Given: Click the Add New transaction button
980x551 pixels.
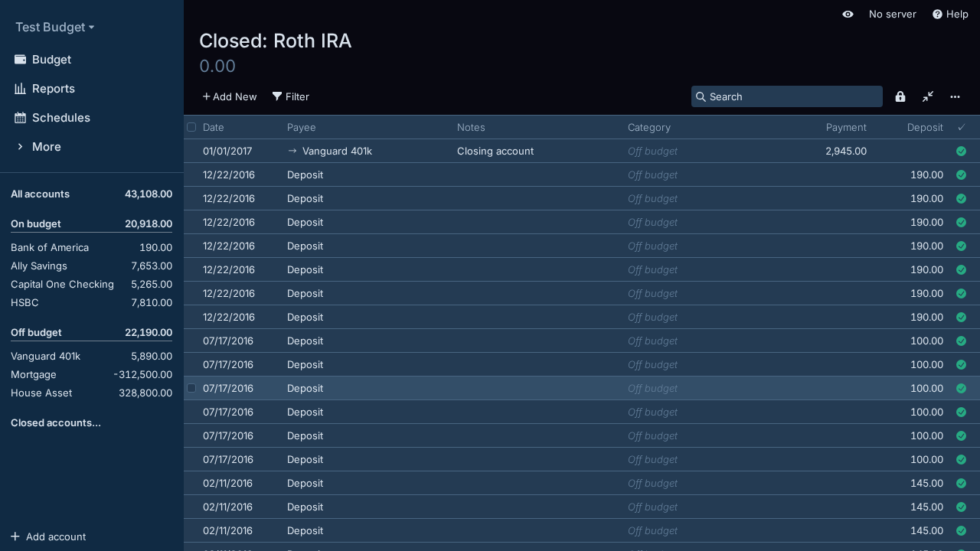Looking at the screenshot, I should coord(230,96).
